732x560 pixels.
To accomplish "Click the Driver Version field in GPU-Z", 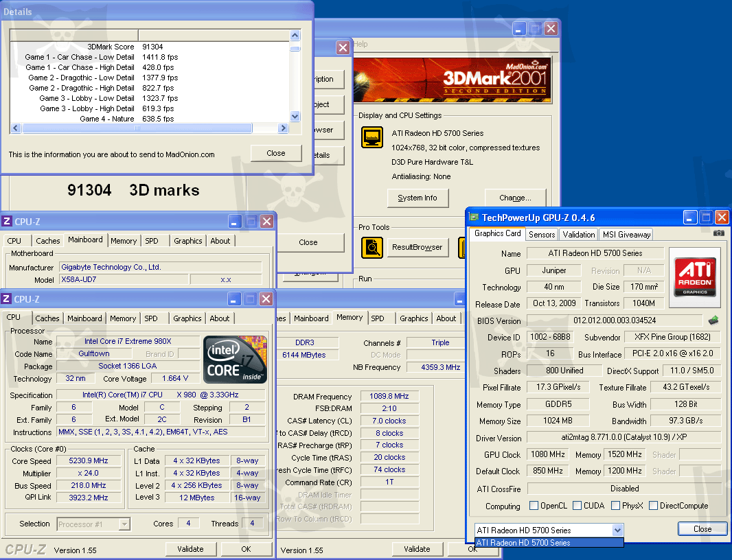I will [624, 437].
